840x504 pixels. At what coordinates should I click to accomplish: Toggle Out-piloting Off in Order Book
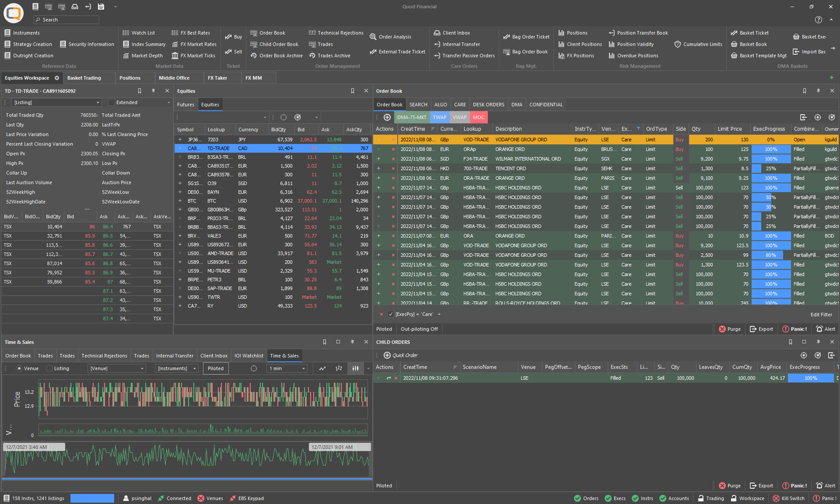point(419,329)
